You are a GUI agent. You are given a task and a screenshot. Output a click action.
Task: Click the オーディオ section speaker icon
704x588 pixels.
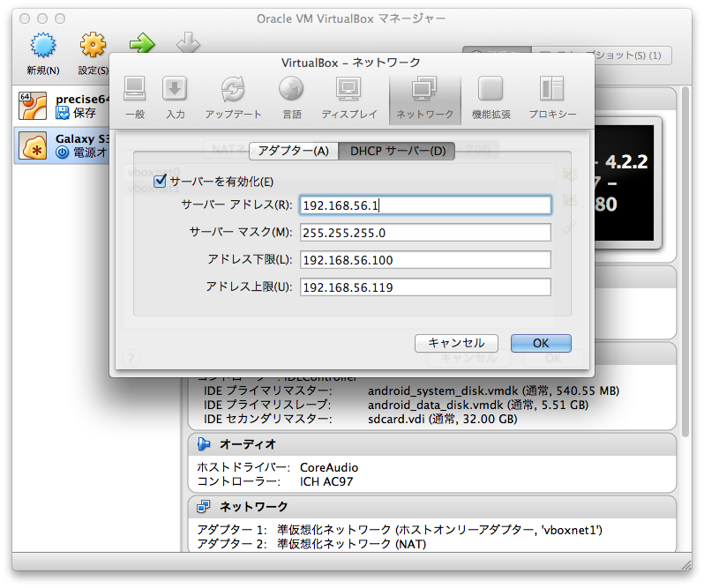tap(204, 444)
